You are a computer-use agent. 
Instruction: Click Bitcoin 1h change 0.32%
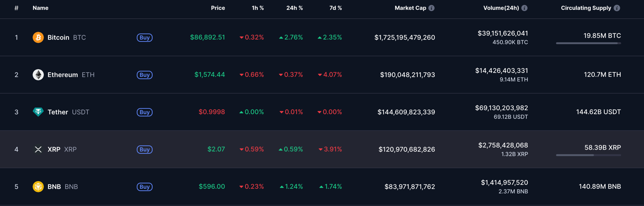[x=252, y=37]
